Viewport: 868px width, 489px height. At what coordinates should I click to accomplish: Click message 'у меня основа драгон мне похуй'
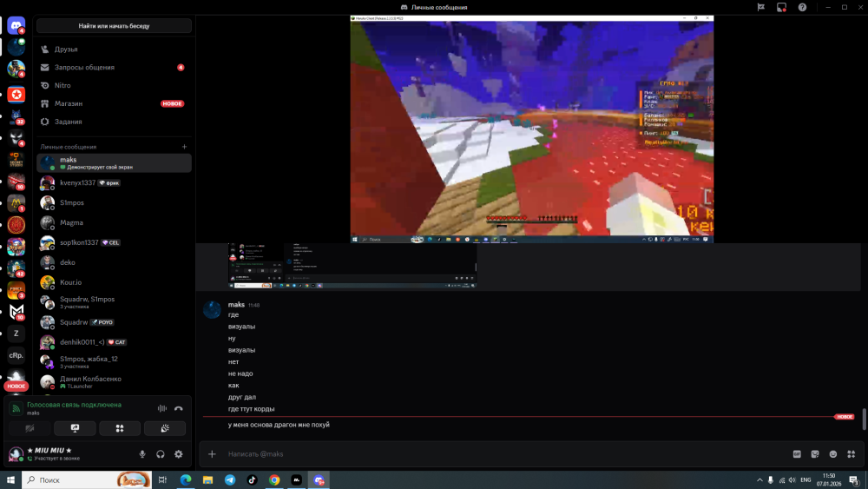point(279,425)
